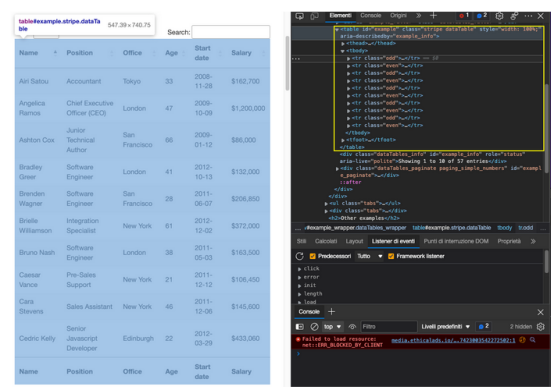
Task: Show more sidebar tabs after Proprietà
Action: click(x=533, y=241)
